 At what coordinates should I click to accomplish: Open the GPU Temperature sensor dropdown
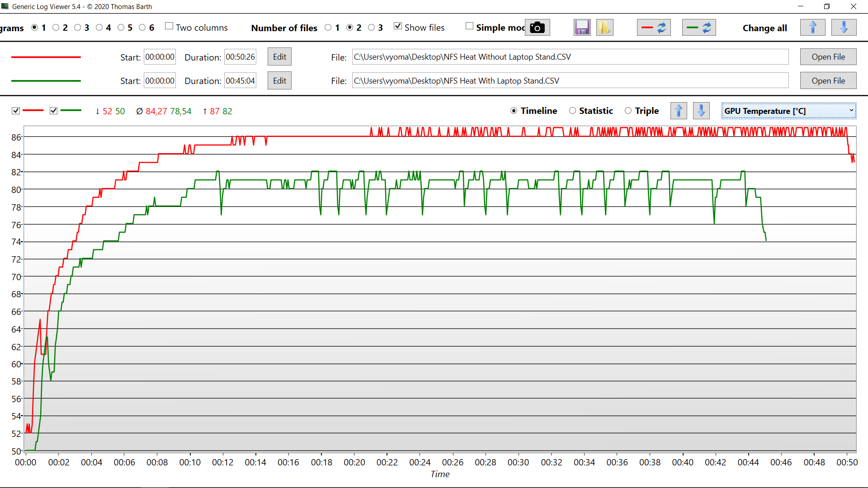click(x=788, y=111)
